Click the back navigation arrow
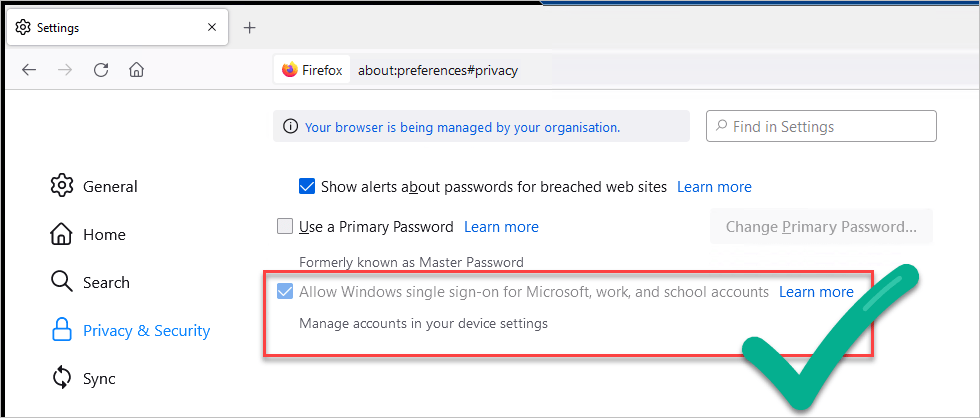 [29, 70]
